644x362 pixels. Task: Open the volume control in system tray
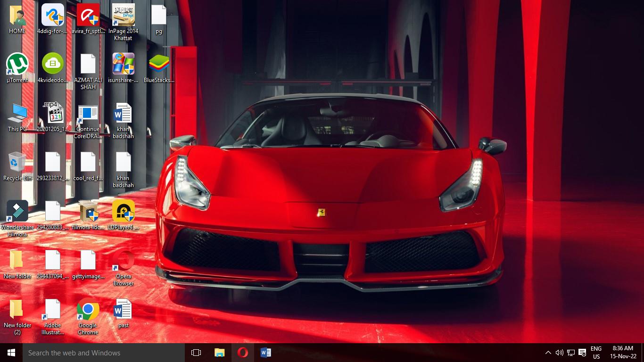pyautogui.click(x=560, y=353)
